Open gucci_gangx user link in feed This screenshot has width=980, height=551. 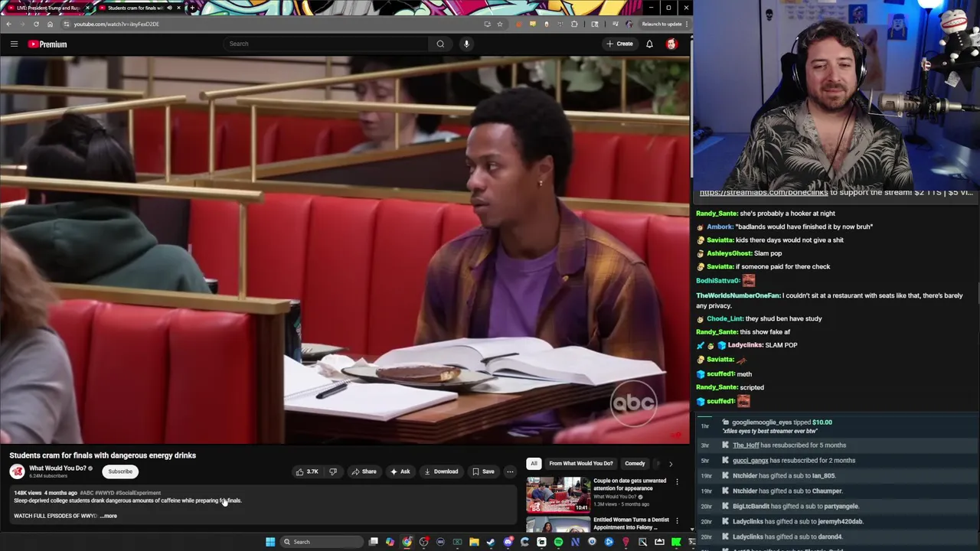point(750,461)
